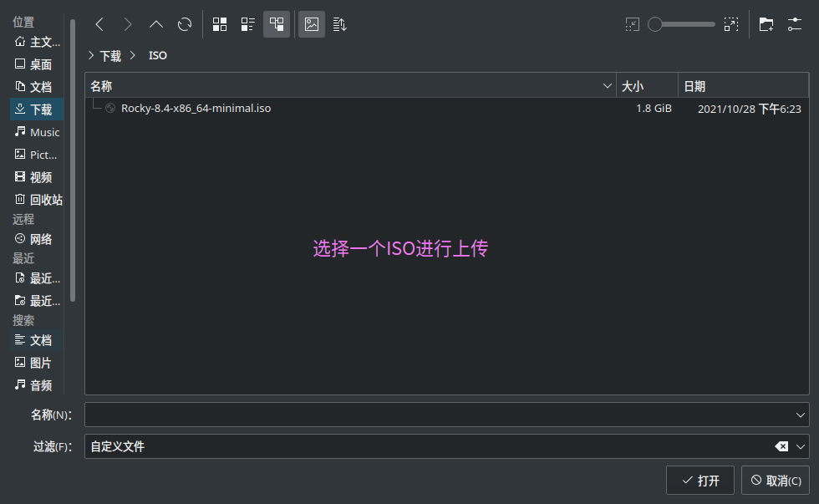Navigate up to the parent folder

(x=156, y=24)
